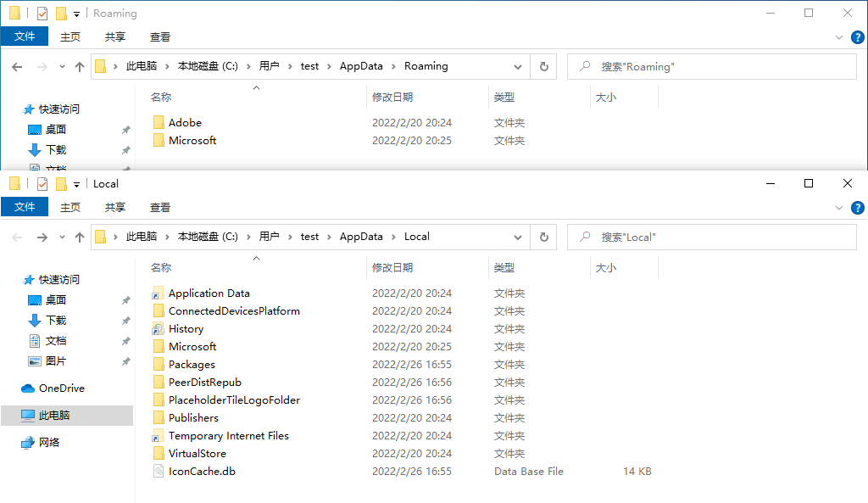Viewport: 868px width, 503px height.
Task: Open the Adobe folder in Roaming
Action: point(186,122)
